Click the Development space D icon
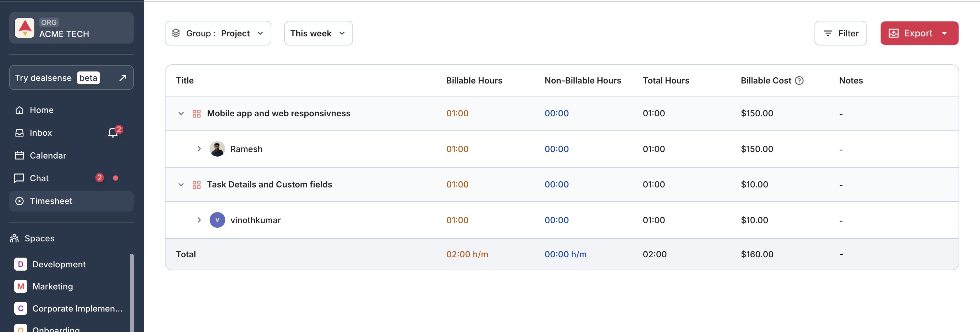Image resolution: width=980 pixels, height=332 pixels. (x=20, y=264)
